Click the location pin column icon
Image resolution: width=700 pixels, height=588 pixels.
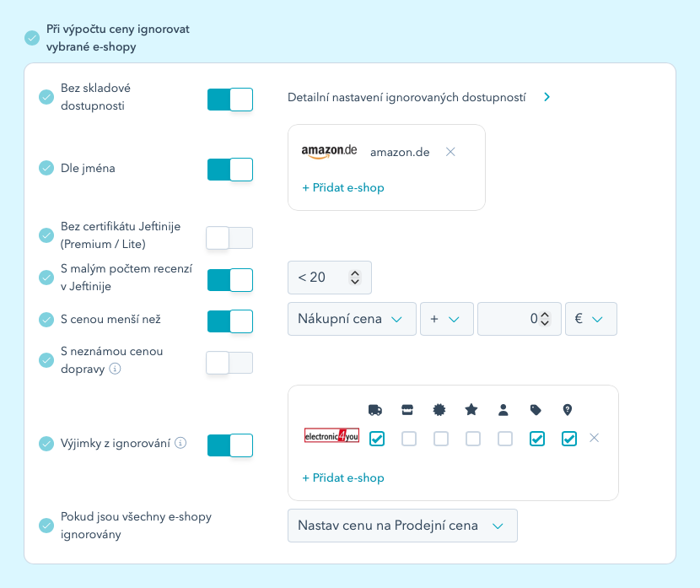(x=568, y=410)
